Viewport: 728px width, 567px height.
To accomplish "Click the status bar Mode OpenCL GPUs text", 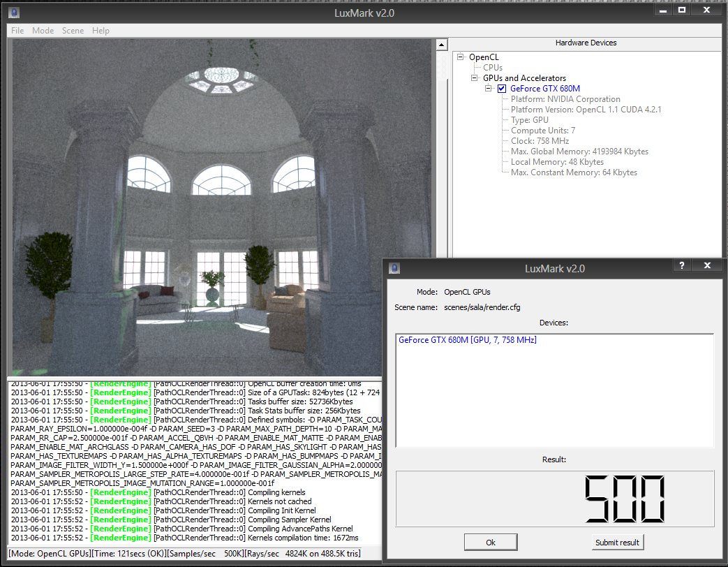I will click(50, 554).
